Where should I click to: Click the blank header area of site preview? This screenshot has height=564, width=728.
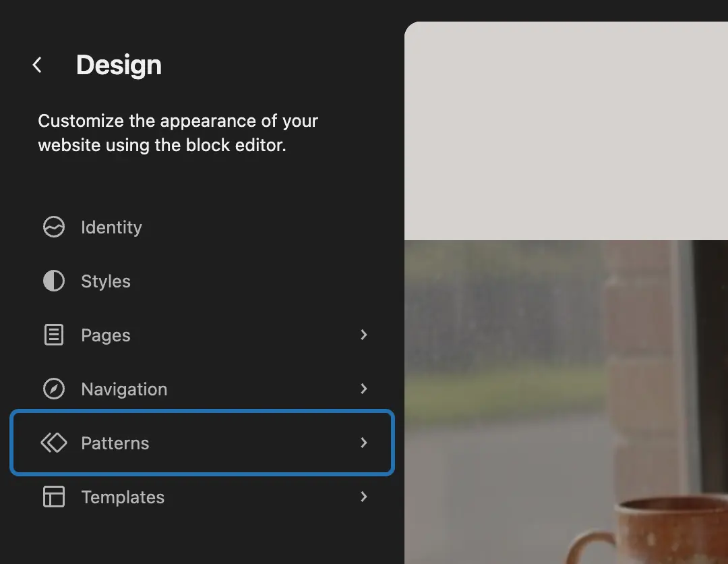[x=566, y=131]
